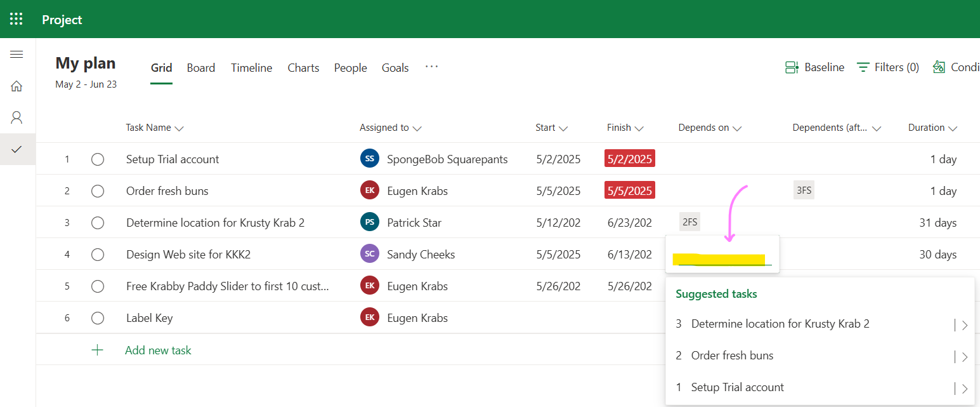Mark Order fresh buns task complete
Viewport: 980px width, 407px height.
pyautogui.click(x=98, y=191)
